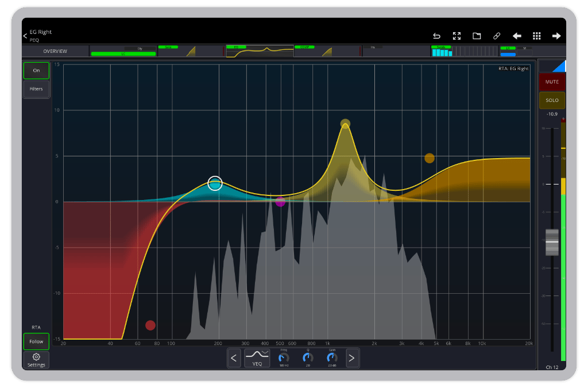Viewport: 588px width, 388px height.
Task: Open the grid view icon
Action: click(x=537, y=36)
